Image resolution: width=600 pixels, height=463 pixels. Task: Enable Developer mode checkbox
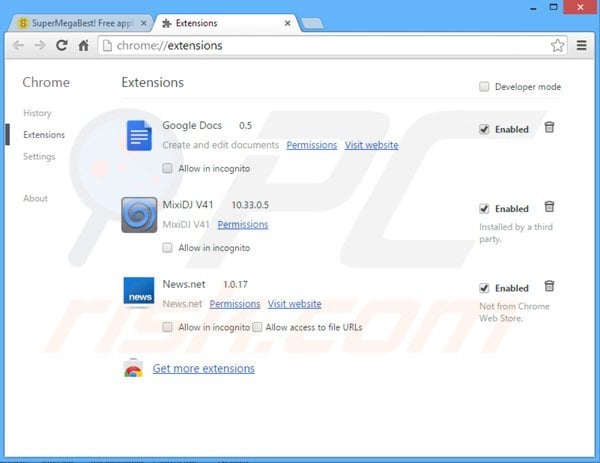pos(484,86)
